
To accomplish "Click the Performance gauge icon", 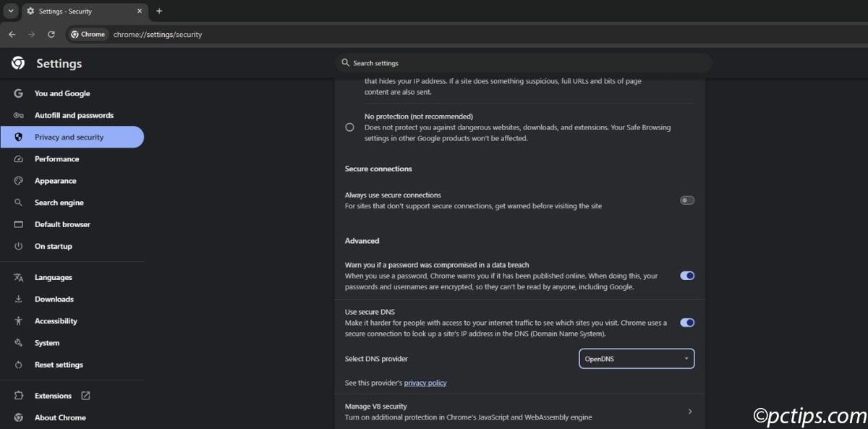I will pyautogui.click(x=19, y=159).
